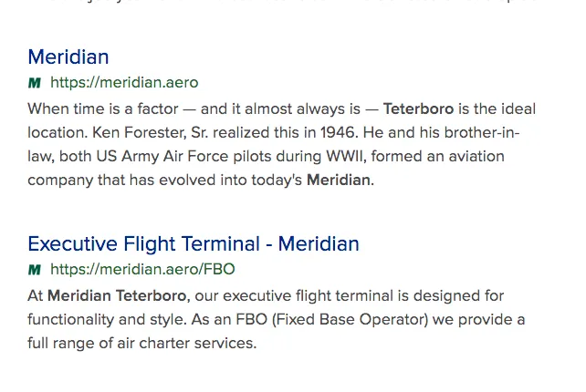Click bold "Meridian Teterboro" in second snippet
This screenshot has height=392, width=586.
coord(119,295)
